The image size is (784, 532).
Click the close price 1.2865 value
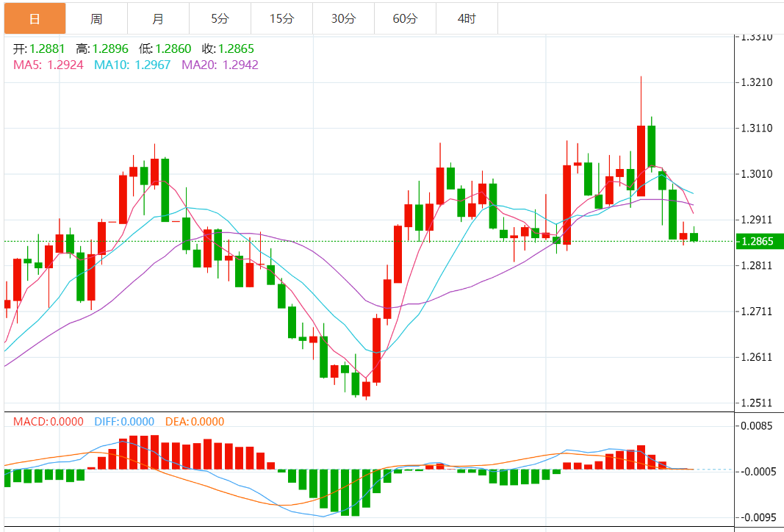point(236,48)
